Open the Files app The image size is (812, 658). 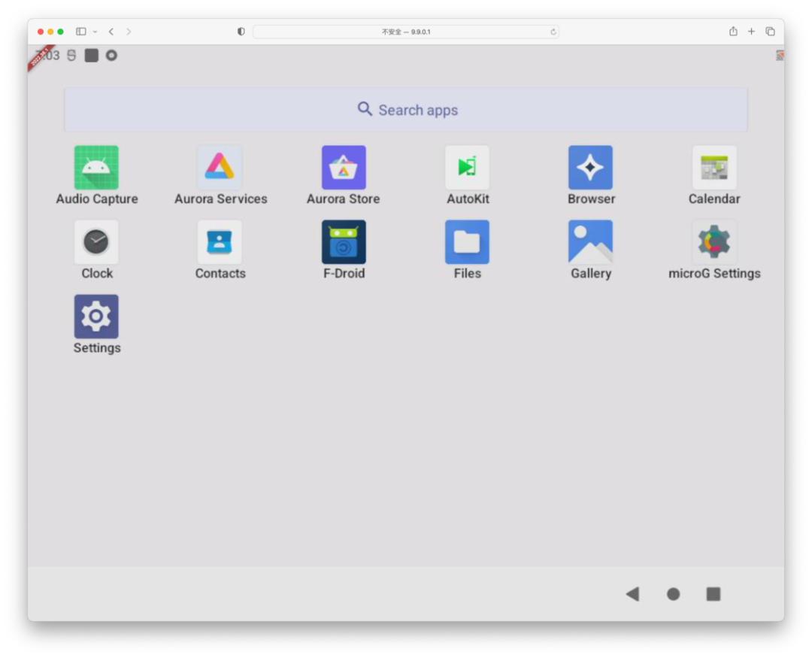467,242
